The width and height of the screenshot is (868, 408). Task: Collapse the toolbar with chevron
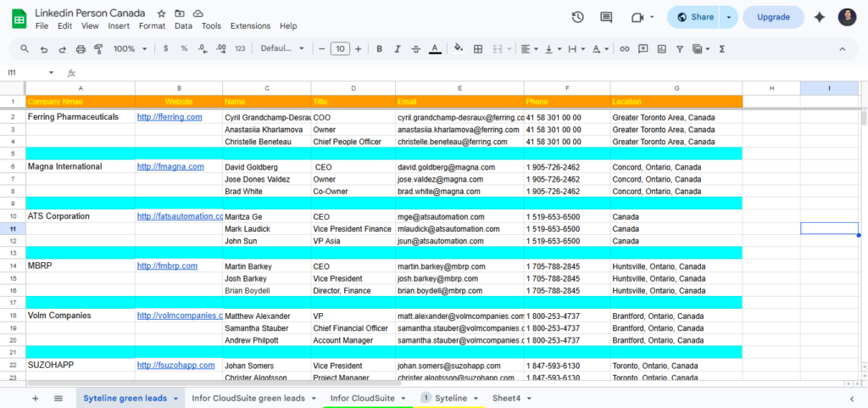coord(843,48)
